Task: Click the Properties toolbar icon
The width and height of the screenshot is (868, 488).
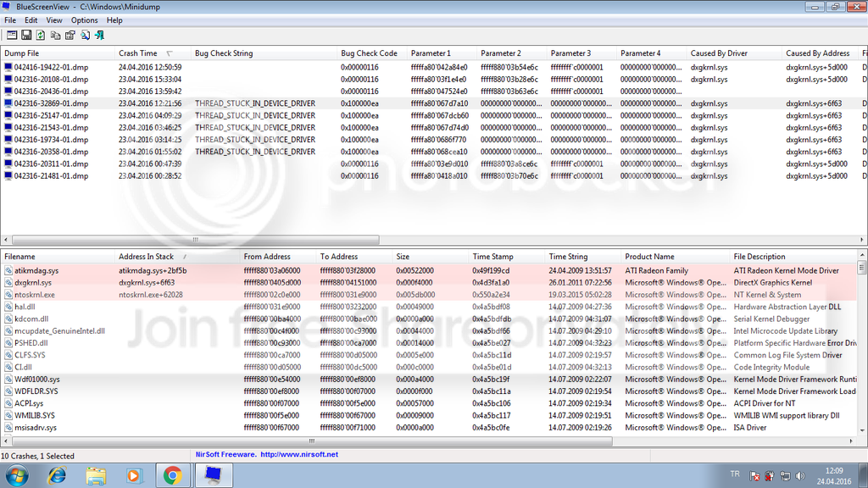Action: [x=70, y=35]
